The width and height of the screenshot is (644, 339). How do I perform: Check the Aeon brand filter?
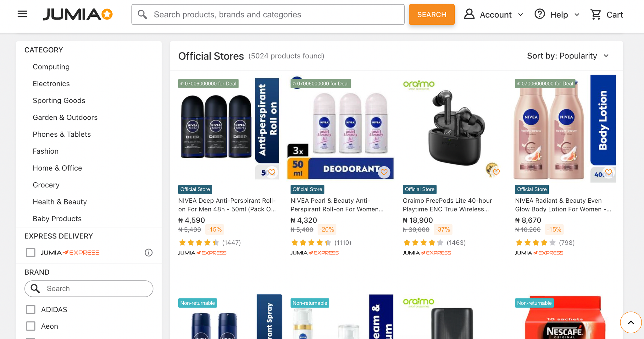click(31, 326)
